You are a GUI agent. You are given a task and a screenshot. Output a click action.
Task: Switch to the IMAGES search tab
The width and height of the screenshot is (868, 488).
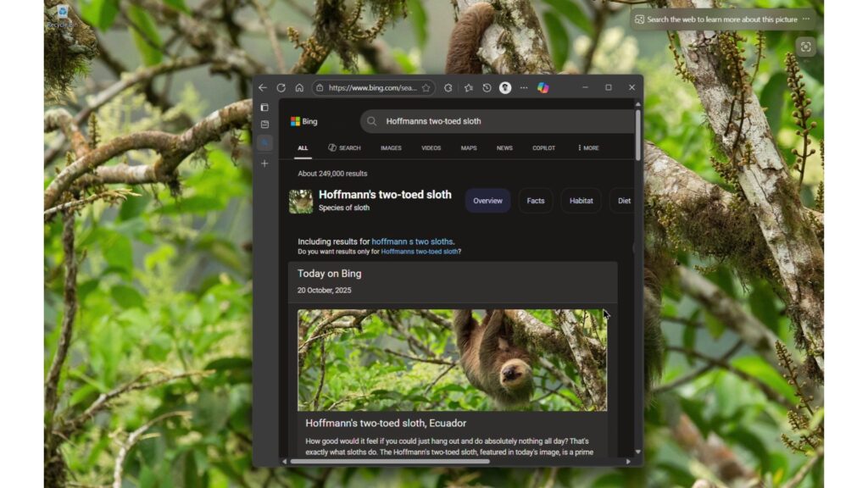(x=391, y=147)
